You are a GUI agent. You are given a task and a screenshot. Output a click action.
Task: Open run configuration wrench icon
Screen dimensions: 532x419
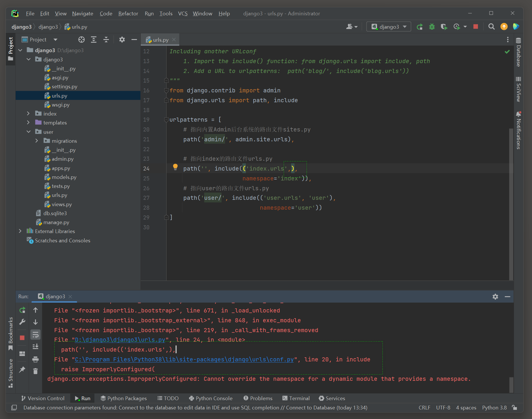[x=22, y=322]
